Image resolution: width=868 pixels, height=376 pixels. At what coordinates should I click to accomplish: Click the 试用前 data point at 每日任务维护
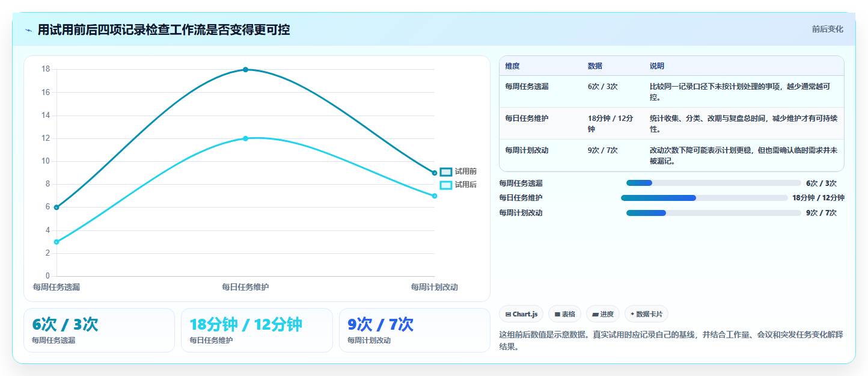(x=245, y=70)
